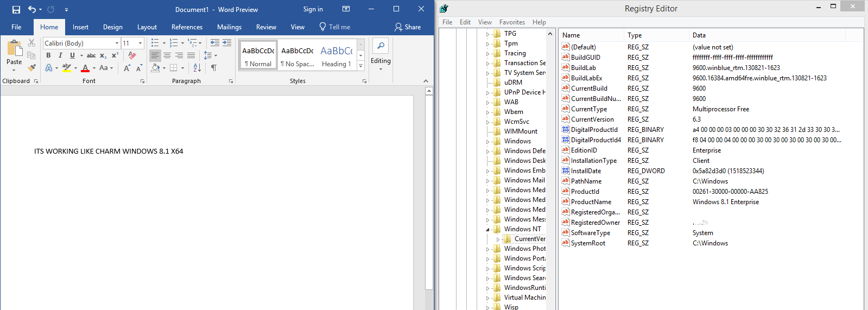
Task: Justify the paragraph text
Action: point(191,55)
